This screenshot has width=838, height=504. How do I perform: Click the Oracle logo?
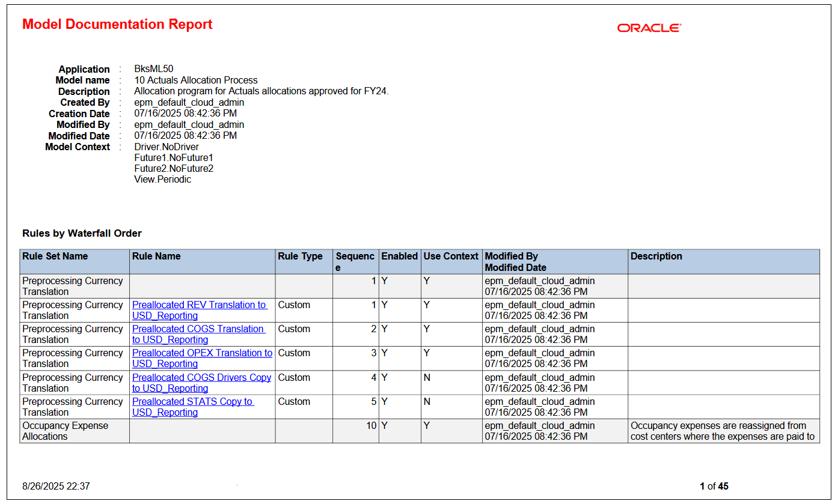click(649, 28)
